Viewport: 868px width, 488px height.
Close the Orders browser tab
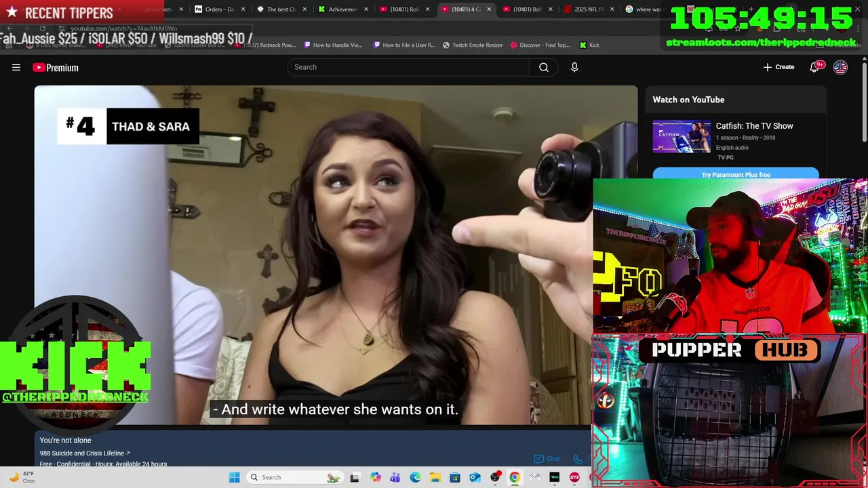point(243,9)
